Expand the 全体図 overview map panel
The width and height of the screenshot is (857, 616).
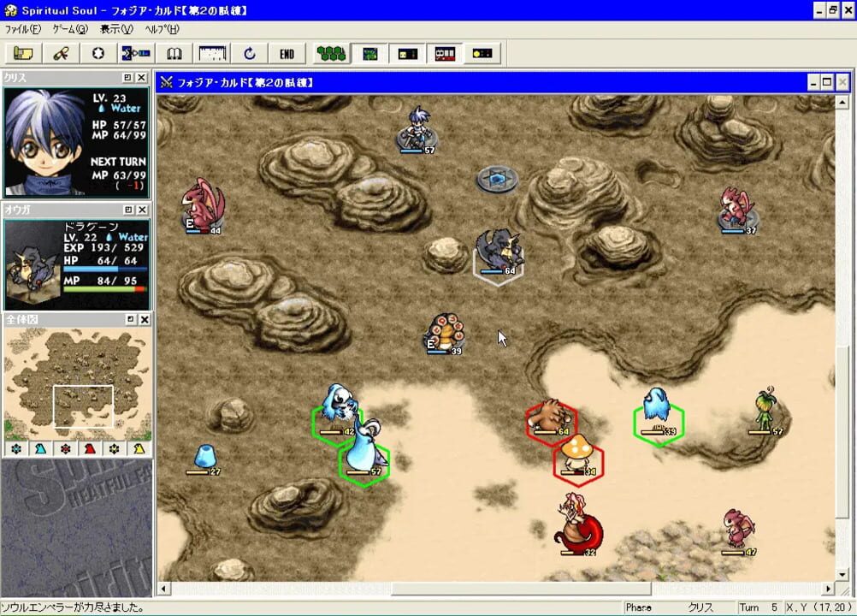(x=131, y=319)
